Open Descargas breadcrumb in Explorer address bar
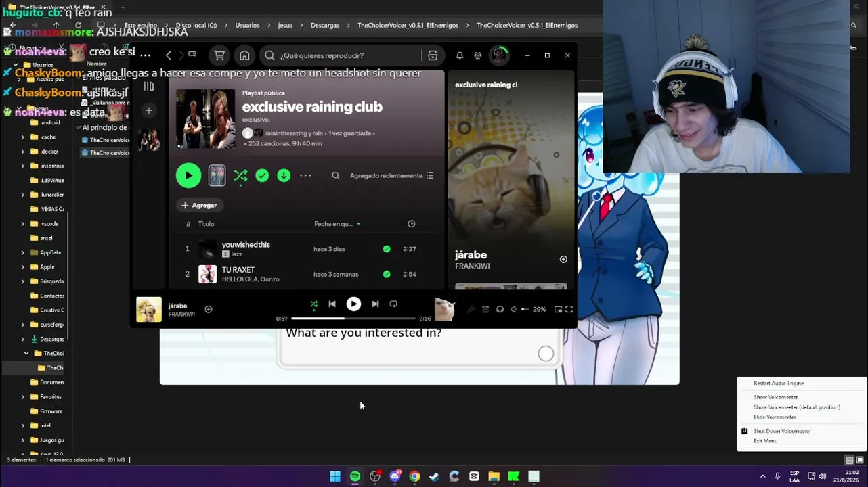 (325, 25)
